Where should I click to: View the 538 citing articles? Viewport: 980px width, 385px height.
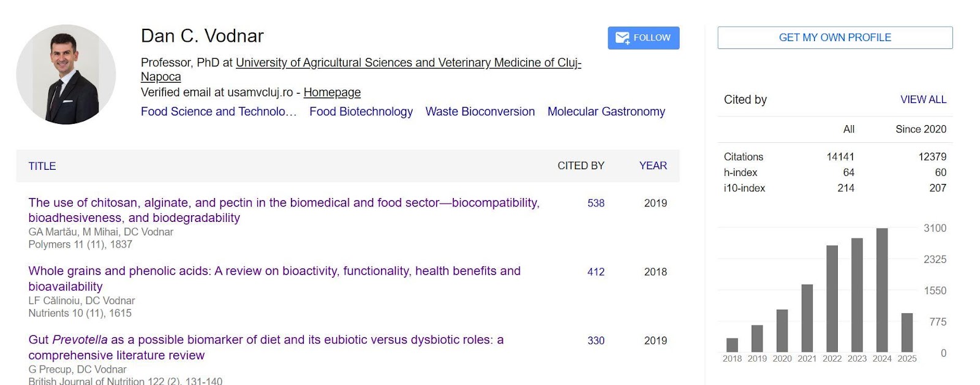click(x=596, y=203)
